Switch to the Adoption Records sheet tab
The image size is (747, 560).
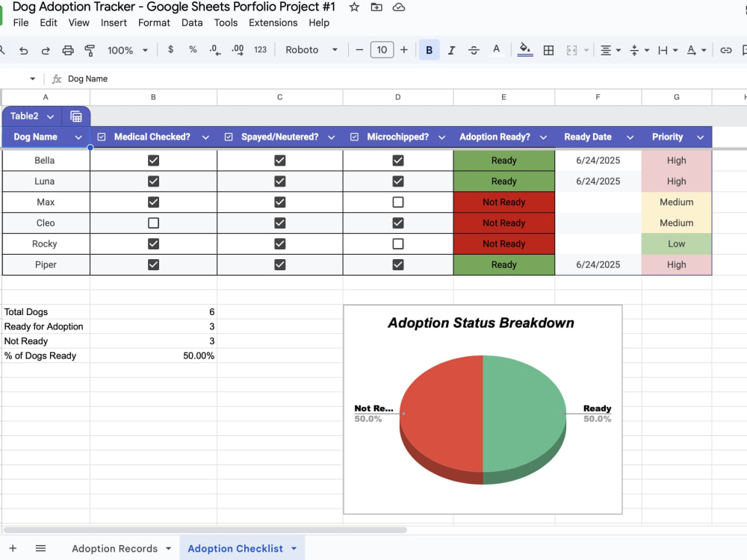[x=114, y=549]
